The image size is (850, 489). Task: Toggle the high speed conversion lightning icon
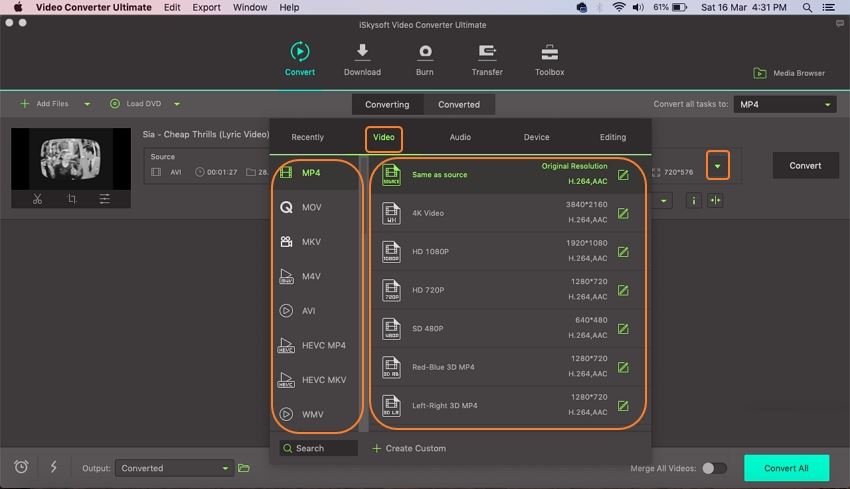53,467
